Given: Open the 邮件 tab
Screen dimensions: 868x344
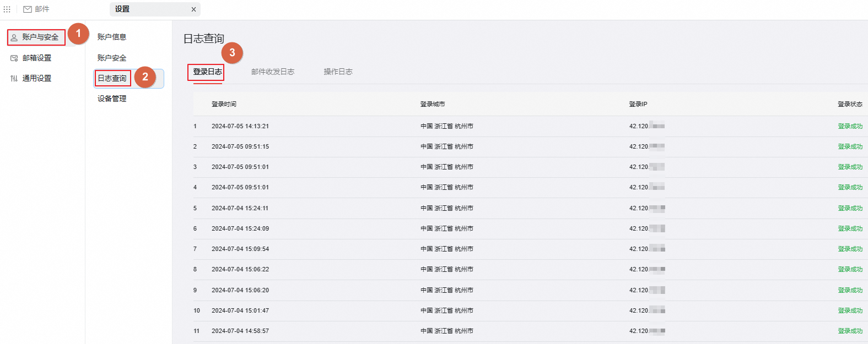Looking at the screenshot, I should coord(42,9).
